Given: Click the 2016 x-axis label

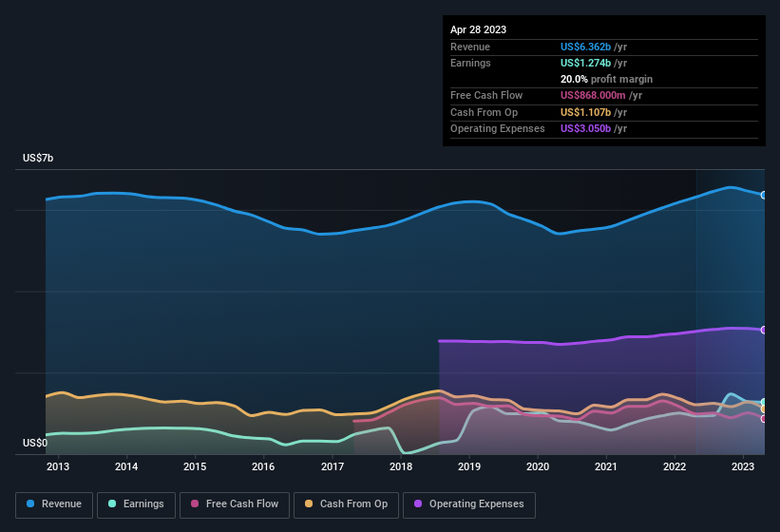Looking at the screenshot, I should click(263, 466).
